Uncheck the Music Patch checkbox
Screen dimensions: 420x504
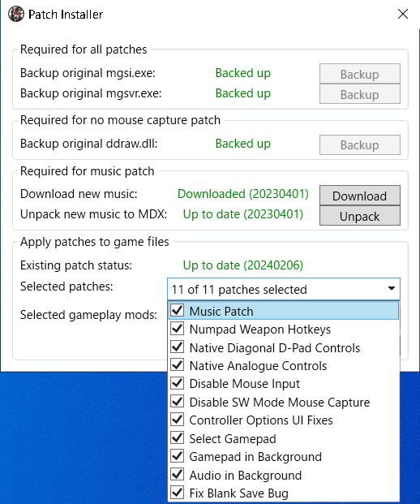coord(178,311)
